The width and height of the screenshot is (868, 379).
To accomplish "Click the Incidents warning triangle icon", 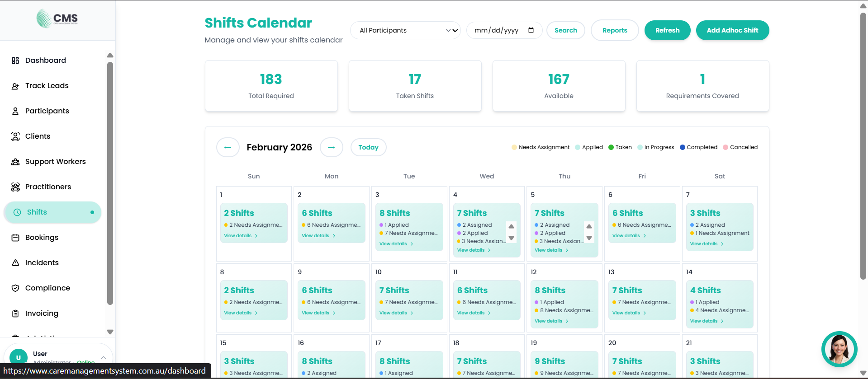I will coord(15,263).
